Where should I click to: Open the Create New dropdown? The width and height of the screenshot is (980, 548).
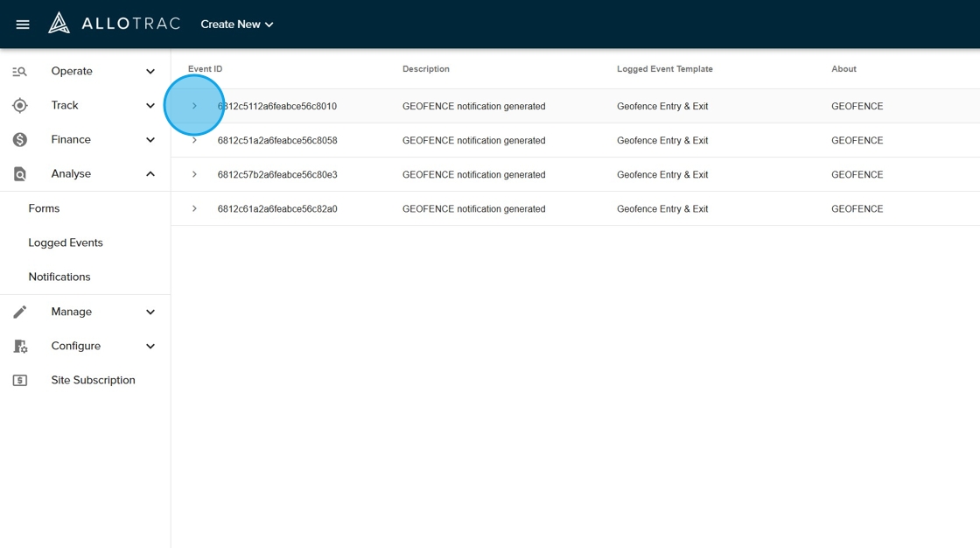pyautogui.click(x=237, y=25)
